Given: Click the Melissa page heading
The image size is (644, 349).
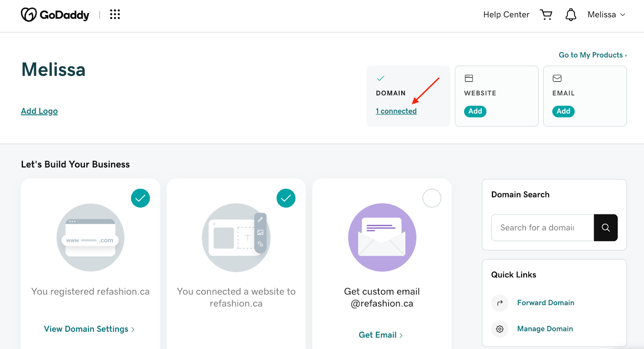Looking at the screenshot, I should tap(54, 70).
